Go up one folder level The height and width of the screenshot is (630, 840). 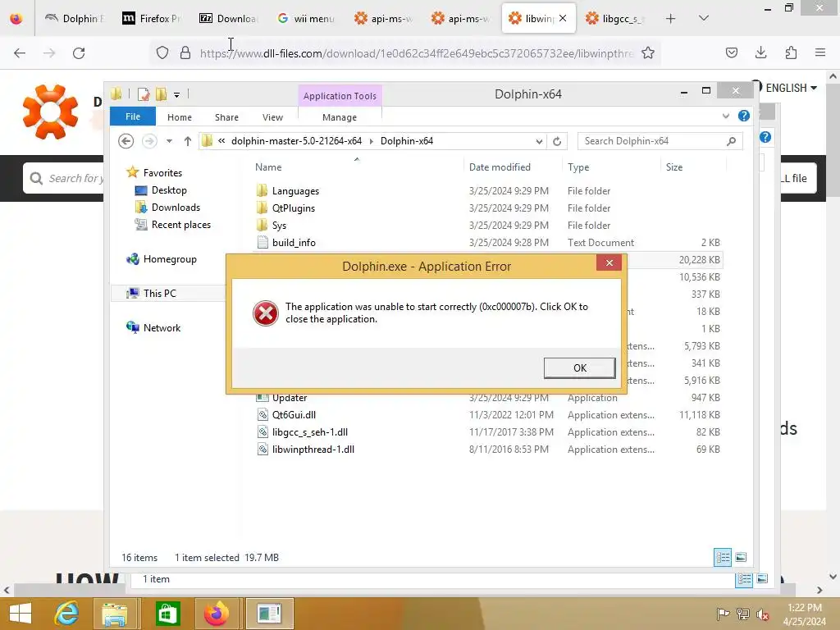[x=188, y=141]
